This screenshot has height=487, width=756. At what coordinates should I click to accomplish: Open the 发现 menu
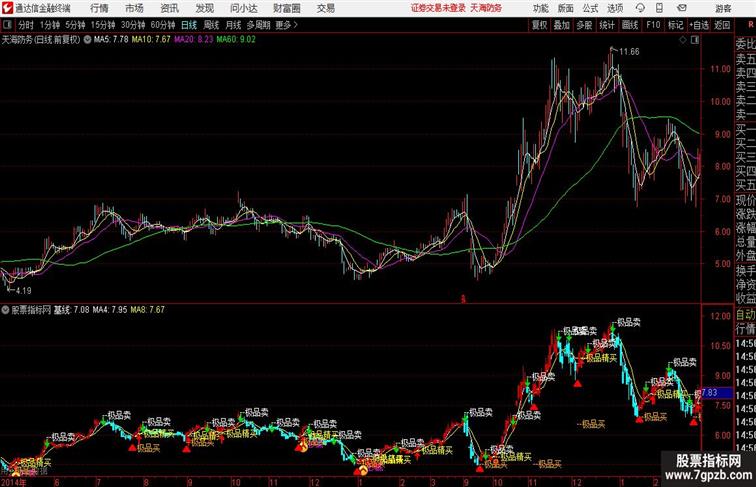pos(205,8)
